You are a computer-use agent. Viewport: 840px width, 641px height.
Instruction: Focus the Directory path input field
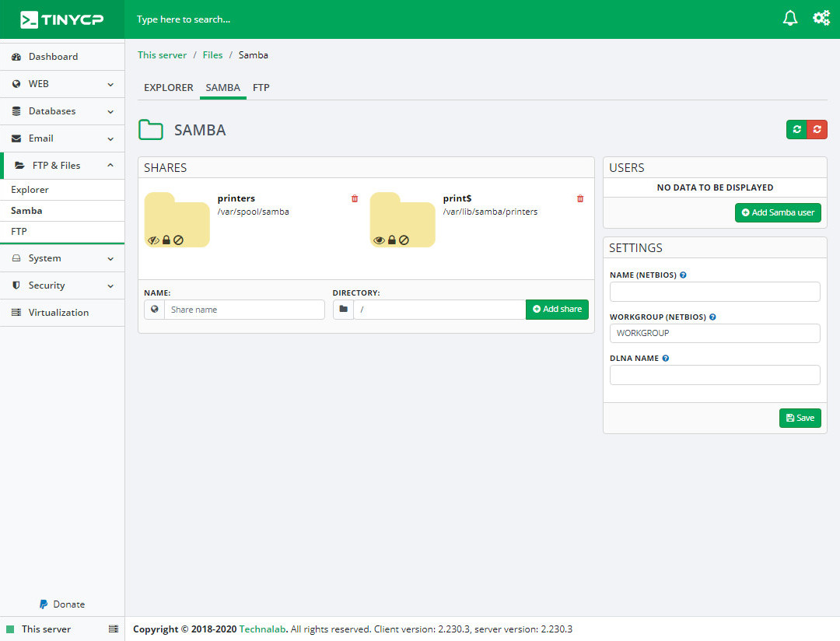point(439,310)
